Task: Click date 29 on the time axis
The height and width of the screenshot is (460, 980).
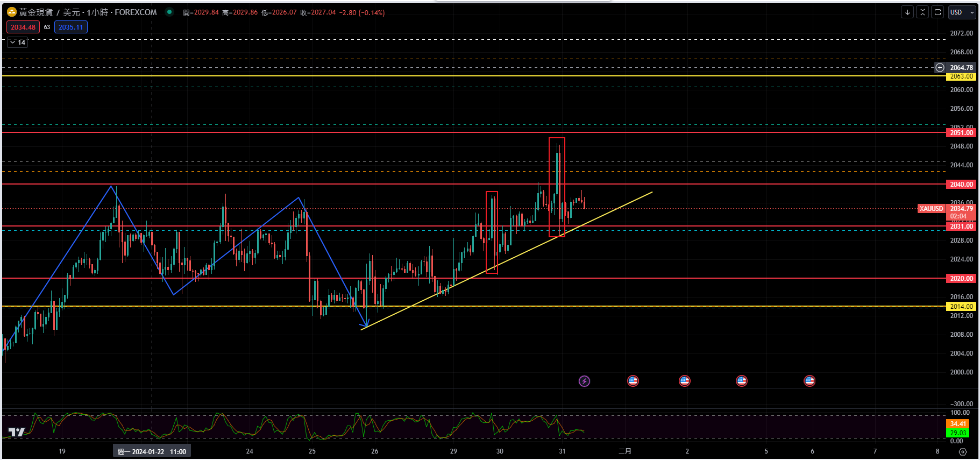Action: click(453, 451)
